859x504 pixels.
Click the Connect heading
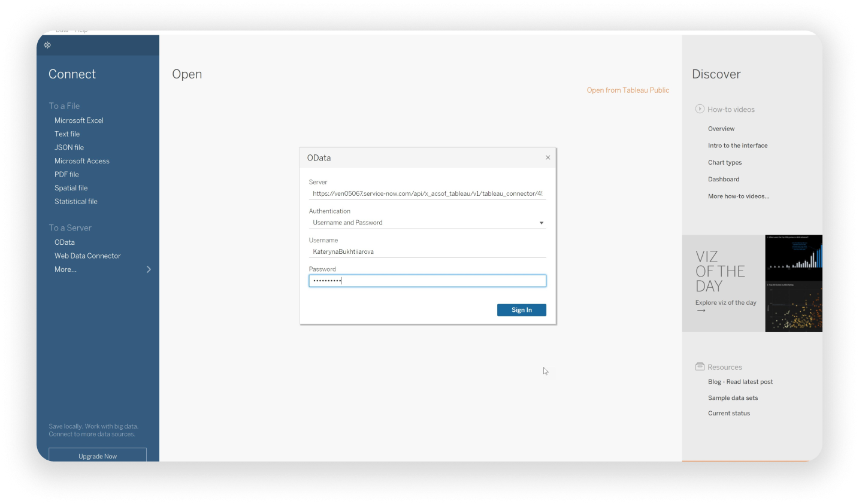(x=72, y=74)
